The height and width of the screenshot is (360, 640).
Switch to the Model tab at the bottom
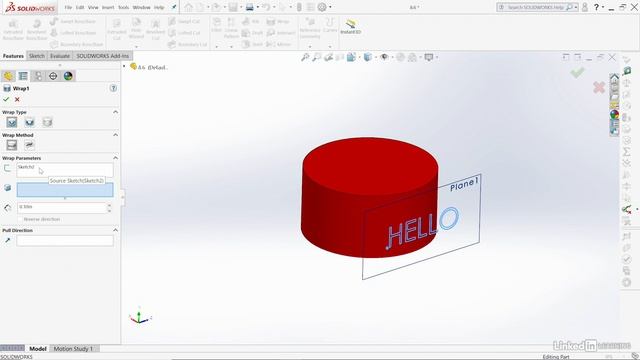(x=38, y=349)
